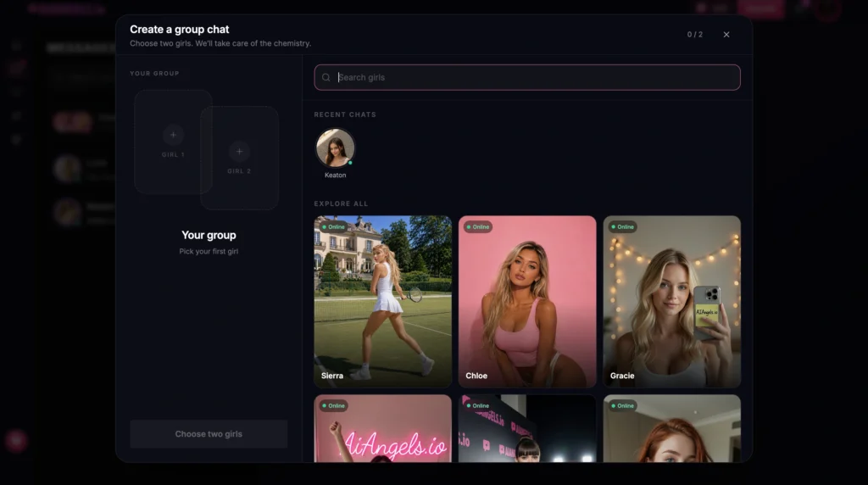The image size is (868, 485).
Task: Click the Online badge on Gracie's card
Action: tap(623, 227)
